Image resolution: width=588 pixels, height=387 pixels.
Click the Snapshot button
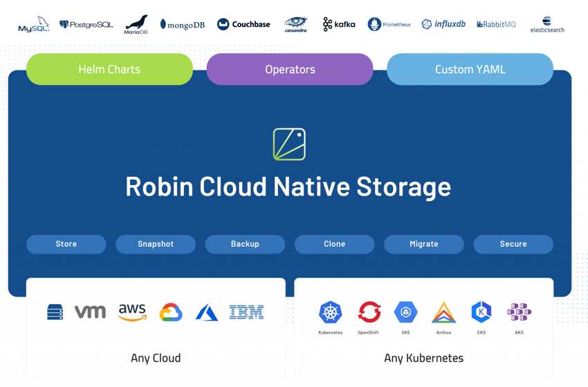[x=156, y=244]
